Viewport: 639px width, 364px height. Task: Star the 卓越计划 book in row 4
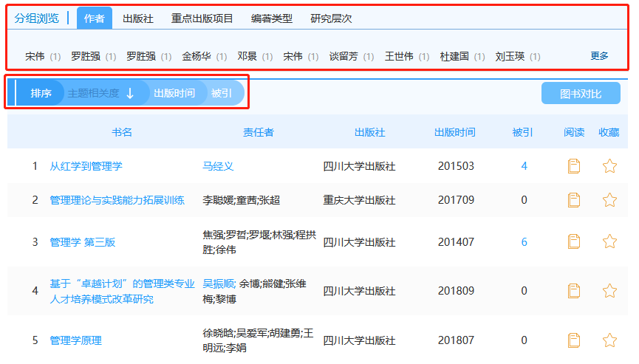click(x=609, y=291)
